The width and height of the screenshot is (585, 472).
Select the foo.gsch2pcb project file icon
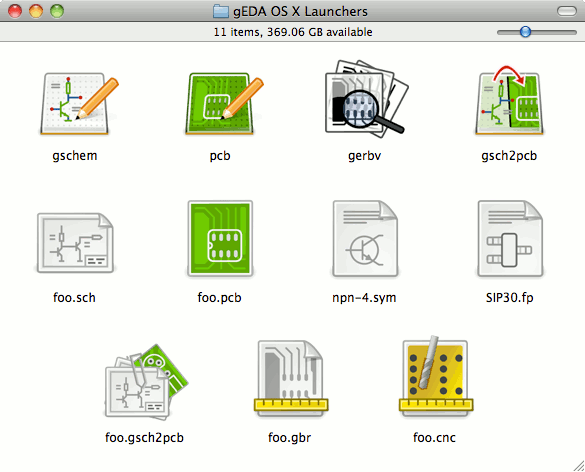(146, 381)
